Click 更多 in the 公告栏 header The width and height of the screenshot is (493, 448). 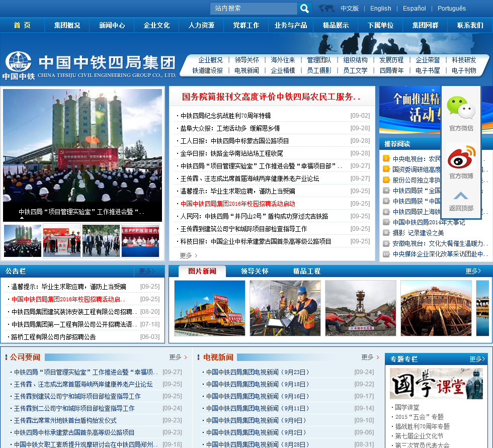pyautogui.click(x=146, y=271)
